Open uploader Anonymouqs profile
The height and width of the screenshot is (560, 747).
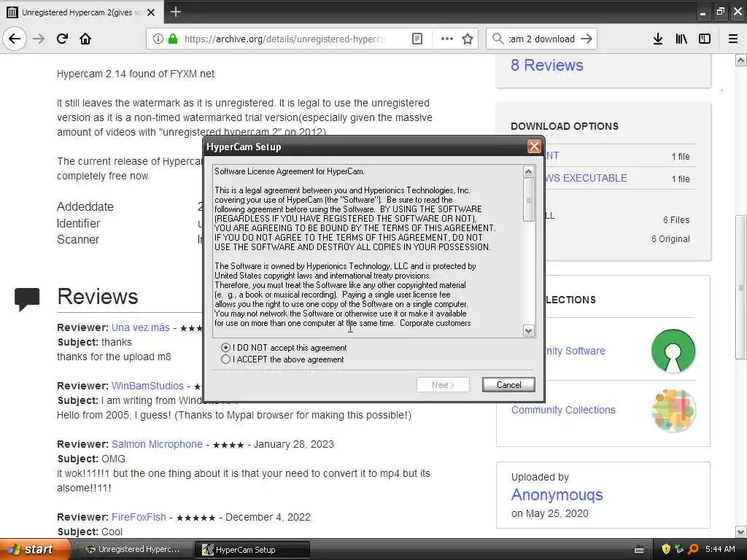tap(557, 495)
